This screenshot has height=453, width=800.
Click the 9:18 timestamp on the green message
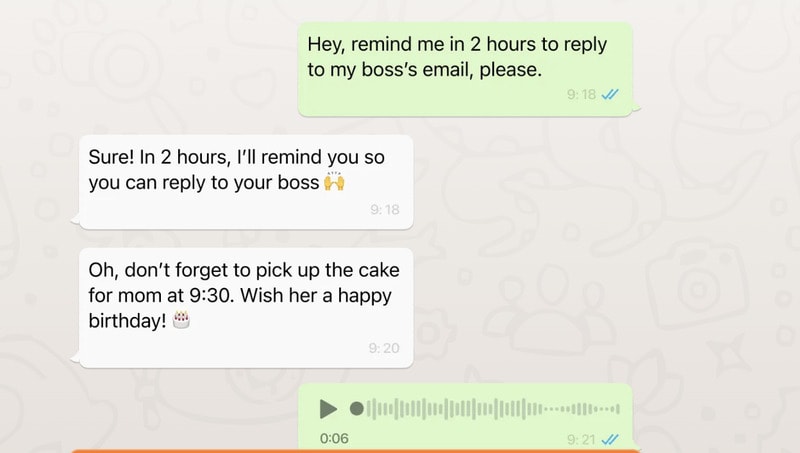click(581, 94)
